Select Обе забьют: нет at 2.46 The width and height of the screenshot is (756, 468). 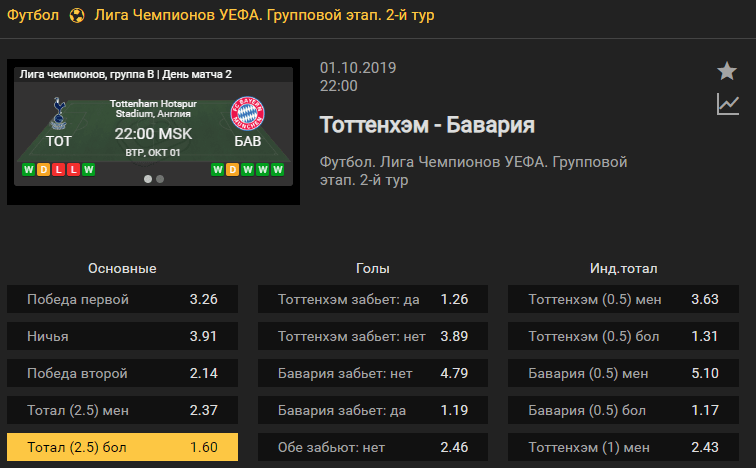coord(373,447)
